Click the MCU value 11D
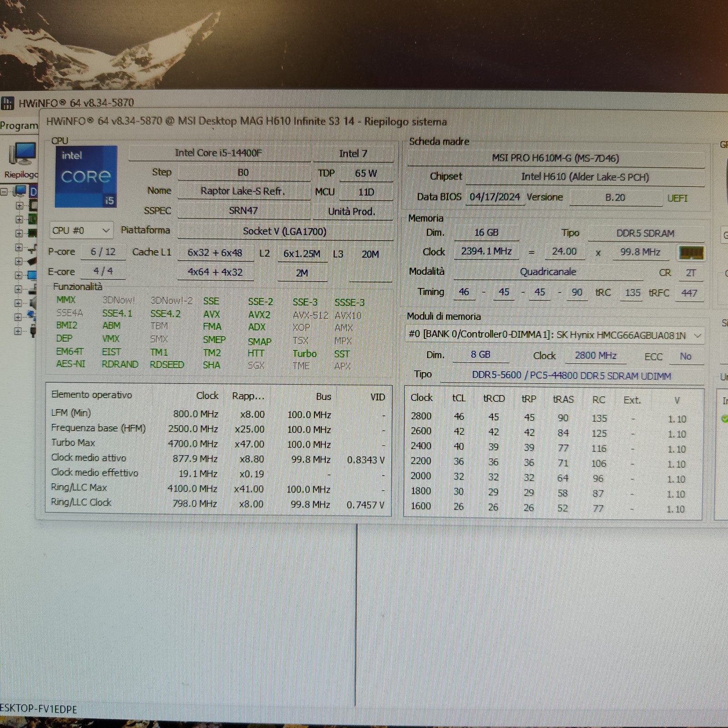This screenshot has height=728, width=728. 366,192
